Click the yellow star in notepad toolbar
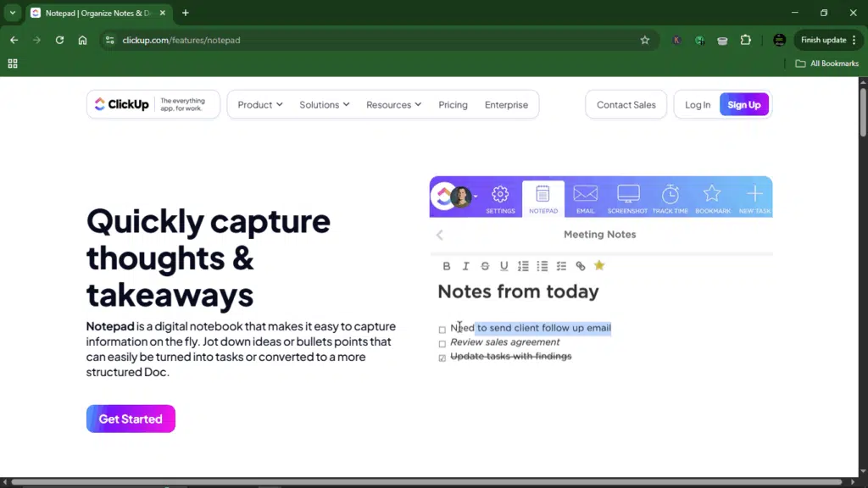Viewport: 868px width, 488px height. click(x=599, y=265)
